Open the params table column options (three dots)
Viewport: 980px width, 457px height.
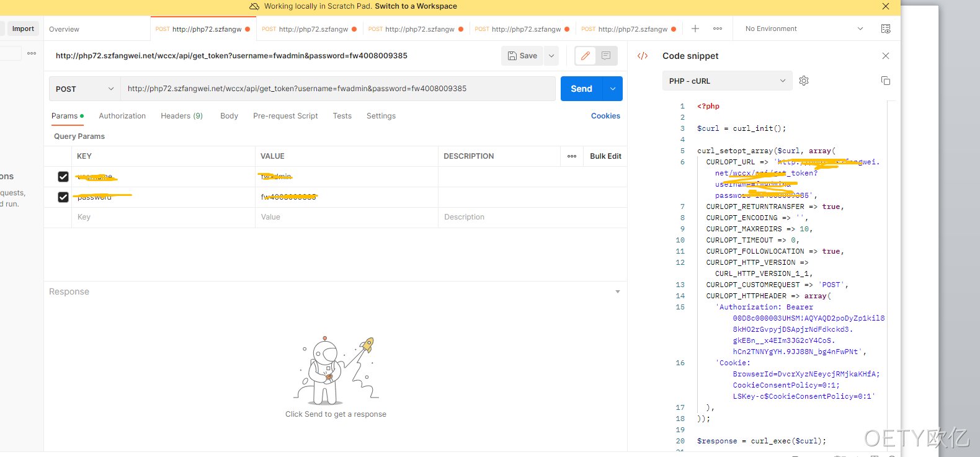pos(572,156)
